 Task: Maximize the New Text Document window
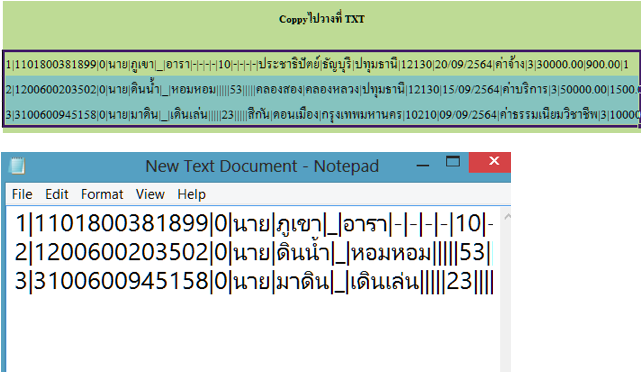(453, 162)
